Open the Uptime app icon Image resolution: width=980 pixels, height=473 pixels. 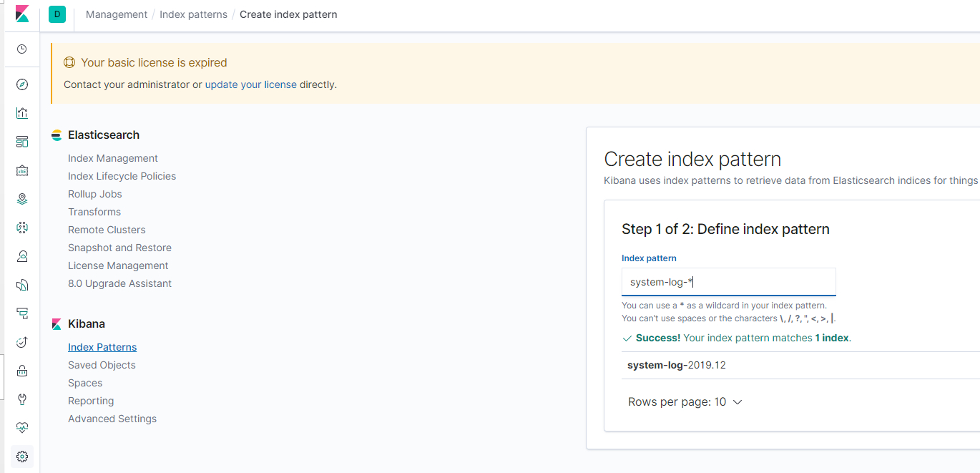tap(21, 341)
